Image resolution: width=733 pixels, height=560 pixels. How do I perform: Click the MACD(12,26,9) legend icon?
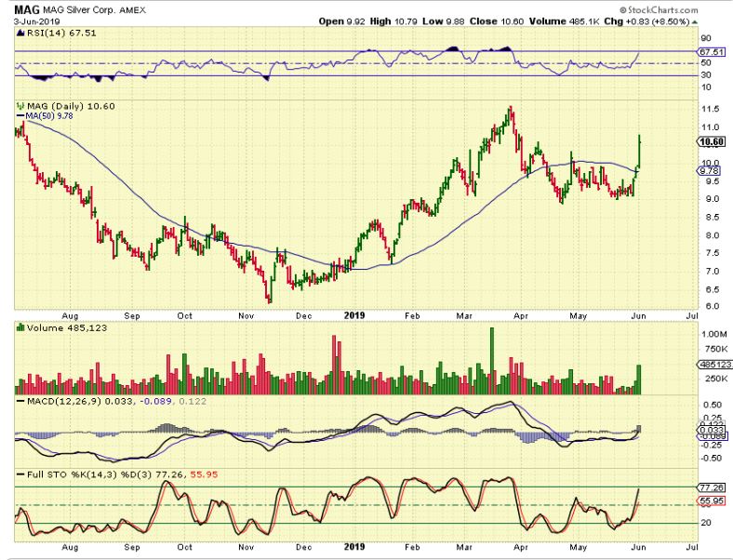pyautogui.click(x=20, y=400)
